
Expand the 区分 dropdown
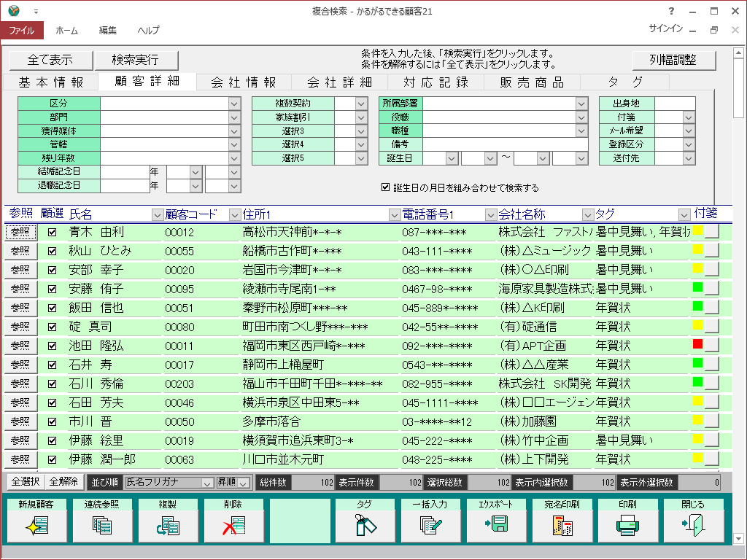(233, 104)
